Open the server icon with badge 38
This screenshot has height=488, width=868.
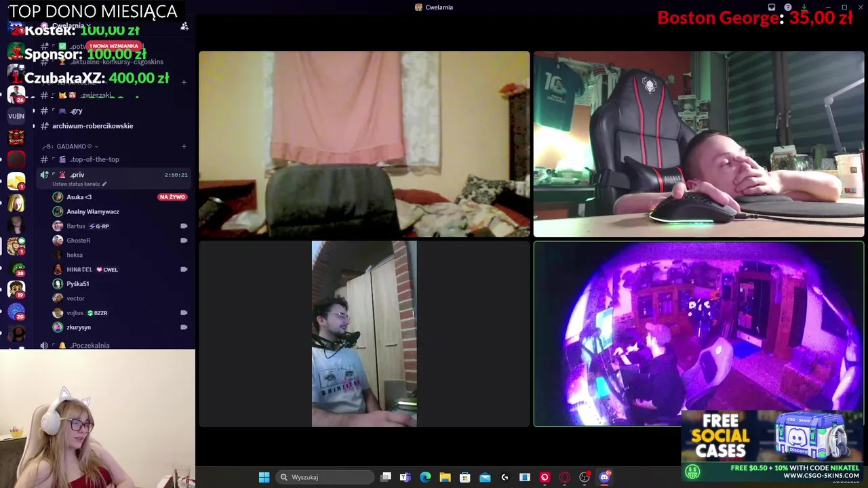16,268
